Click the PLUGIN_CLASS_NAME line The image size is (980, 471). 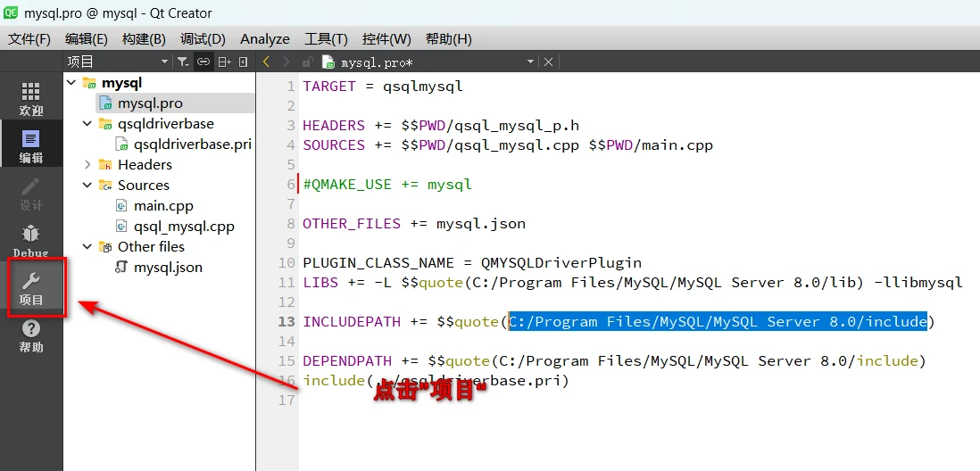[x=472, y=262]
